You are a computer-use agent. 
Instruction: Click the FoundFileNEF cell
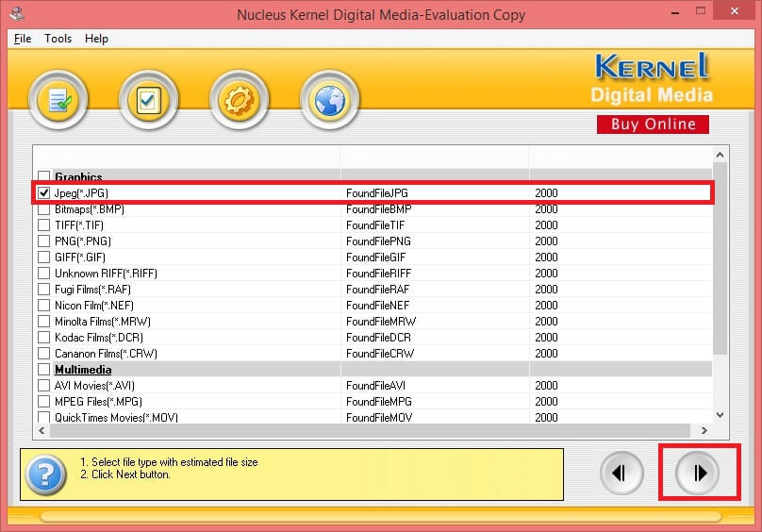[377, 306]
